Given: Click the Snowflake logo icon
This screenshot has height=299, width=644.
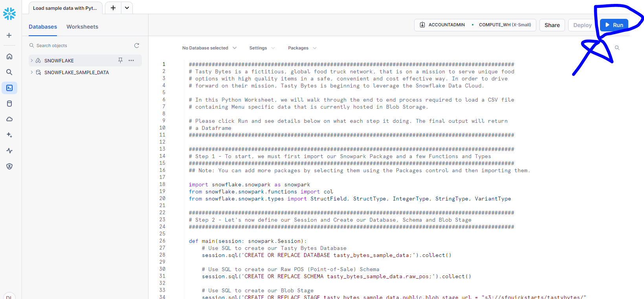Looking at the screenshot, I should [9, 14].
